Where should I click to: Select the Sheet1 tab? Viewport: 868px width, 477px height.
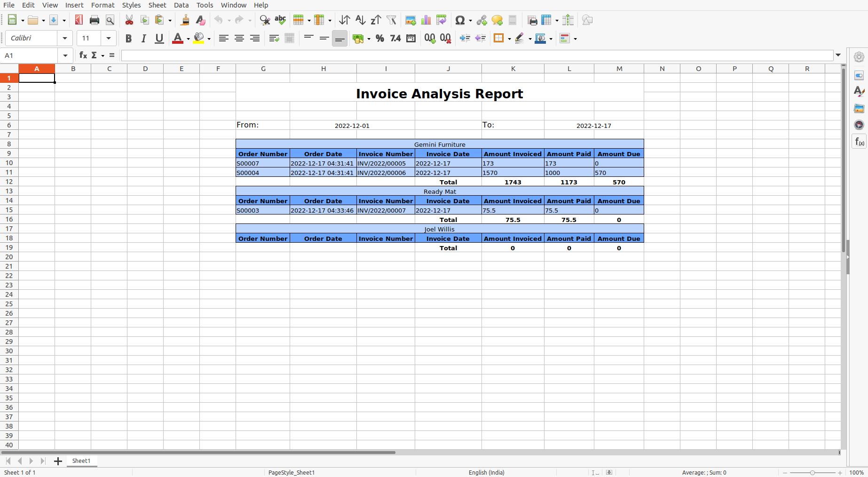click(81, 461)
